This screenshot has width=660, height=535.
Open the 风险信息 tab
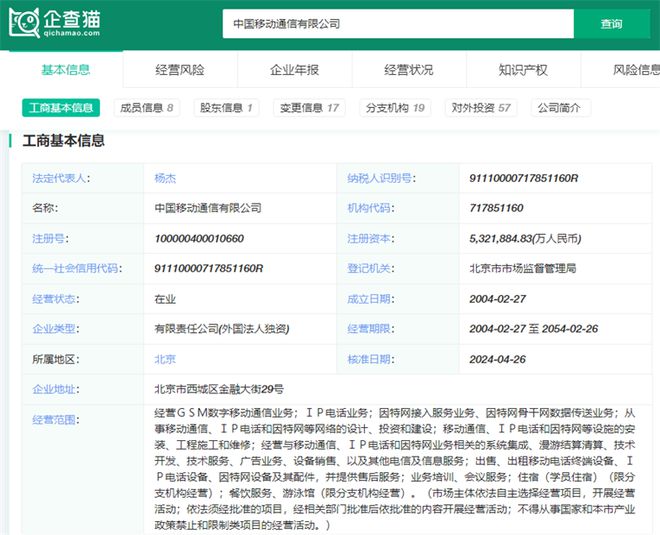tap(620, 69)
